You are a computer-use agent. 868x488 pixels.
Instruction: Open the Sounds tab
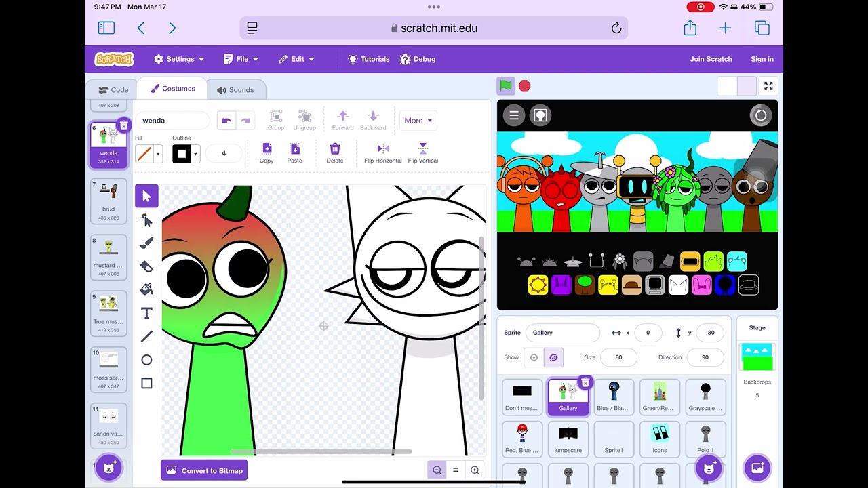tap(235, 89)
